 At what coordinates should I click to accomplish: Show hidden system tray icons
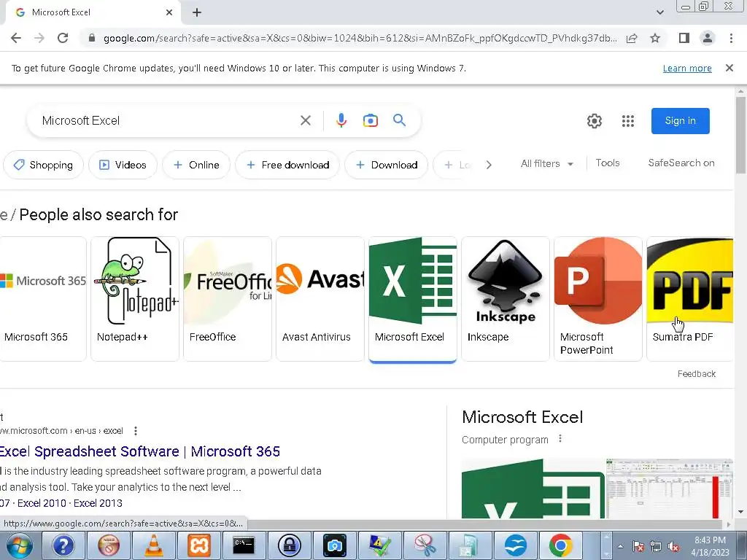(x=620, y=547)
